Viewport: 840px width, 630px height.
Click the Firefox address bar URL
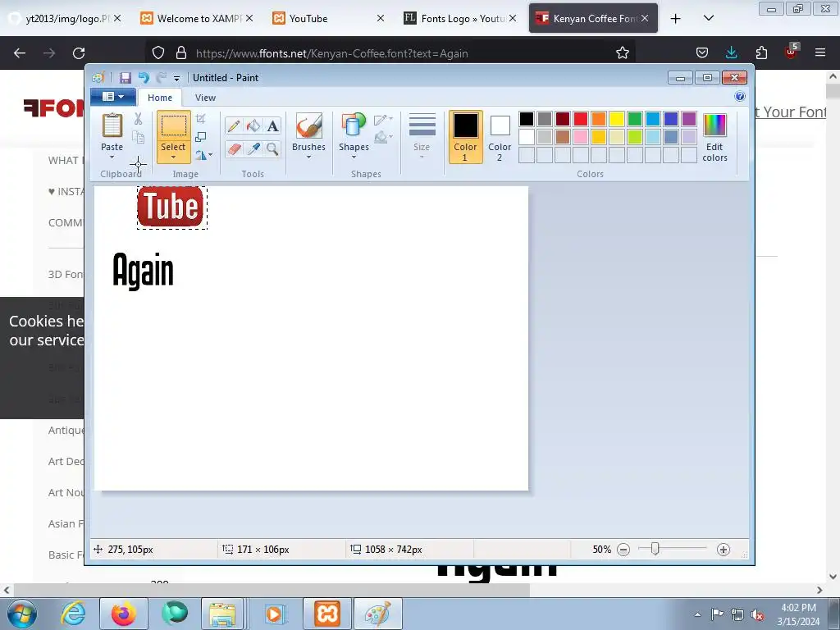331,53
